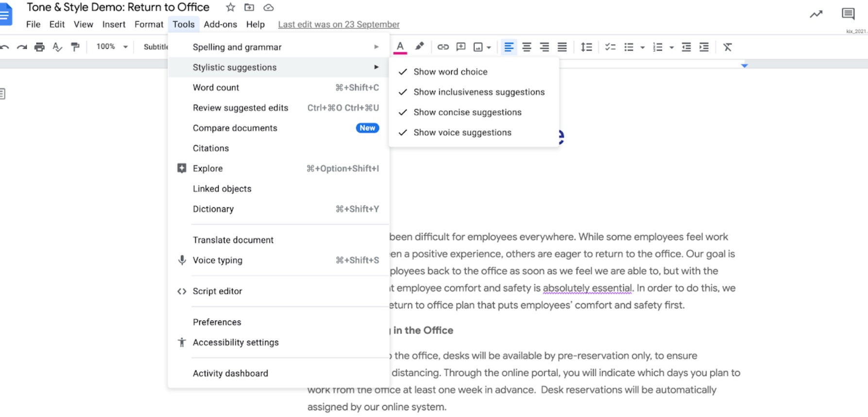Apply a bulleted list

click(629, 47)
